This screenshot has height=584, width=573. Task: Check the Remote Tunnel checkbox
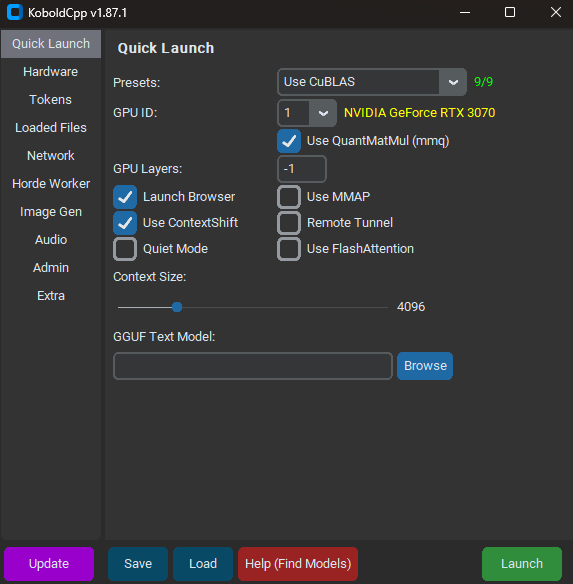(289, 223)
